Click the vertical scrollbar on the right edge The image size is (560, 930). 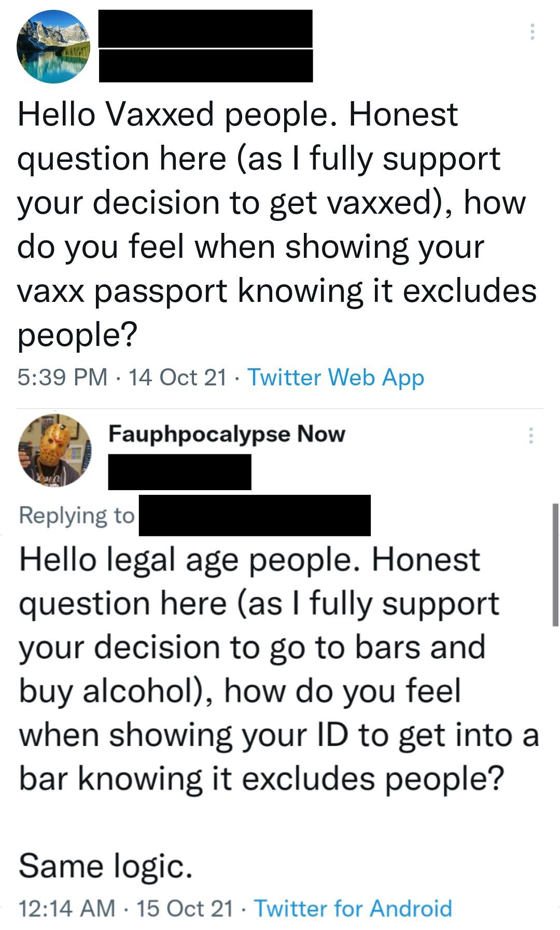click(x=555, y=564)
